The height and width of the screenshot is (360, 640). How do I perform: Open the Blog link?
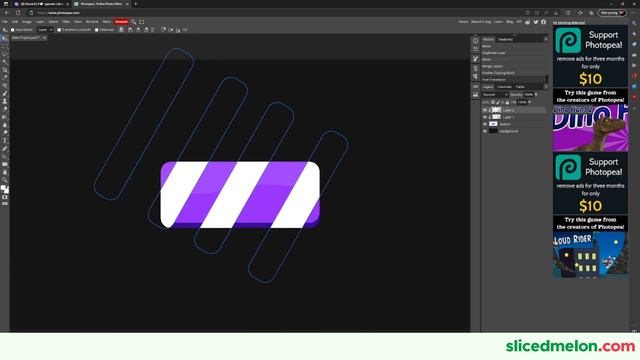510,22
